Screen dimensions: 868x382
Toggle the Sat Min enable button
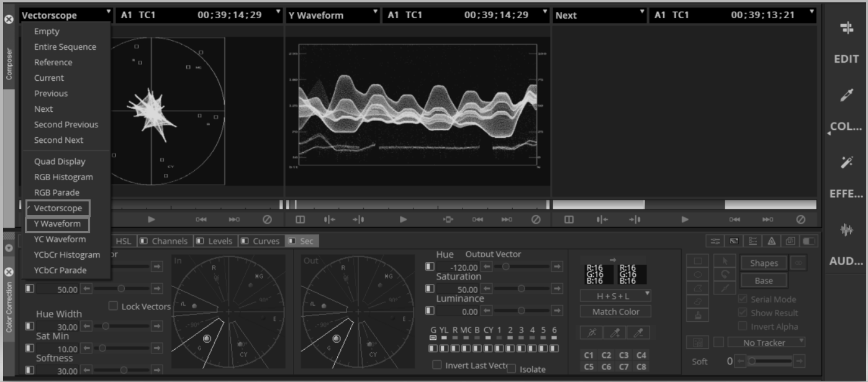point(30,348)
